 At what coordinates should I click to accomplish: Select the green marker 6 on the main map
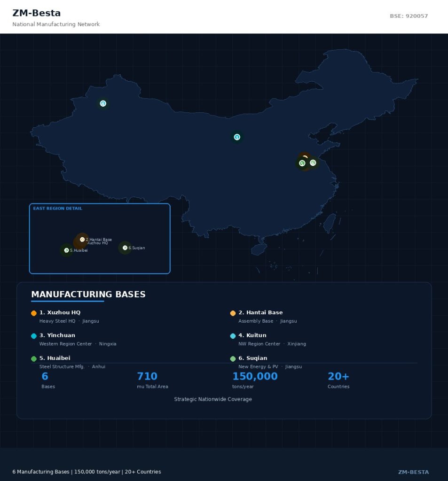point(313,163)
